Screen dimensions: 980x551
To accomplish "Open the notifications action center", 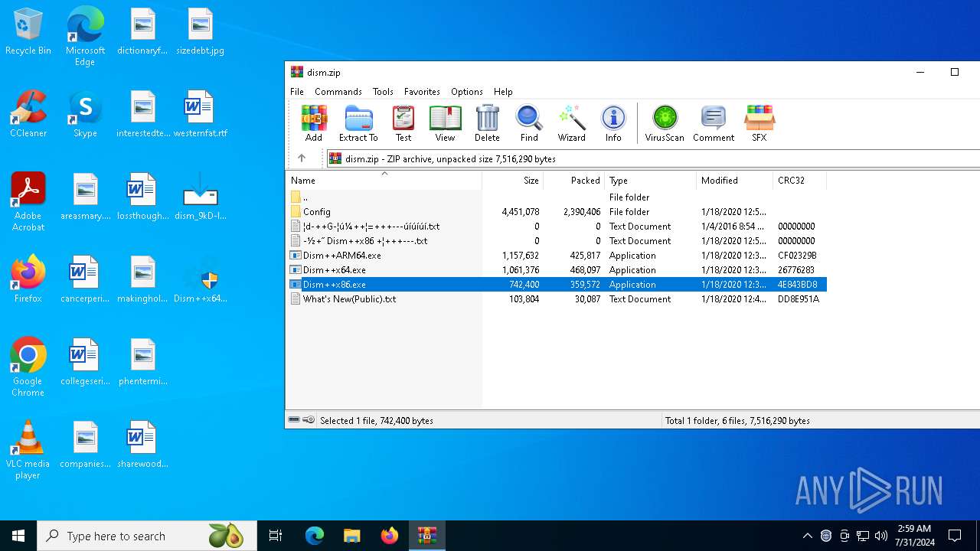I will (955, 536).
